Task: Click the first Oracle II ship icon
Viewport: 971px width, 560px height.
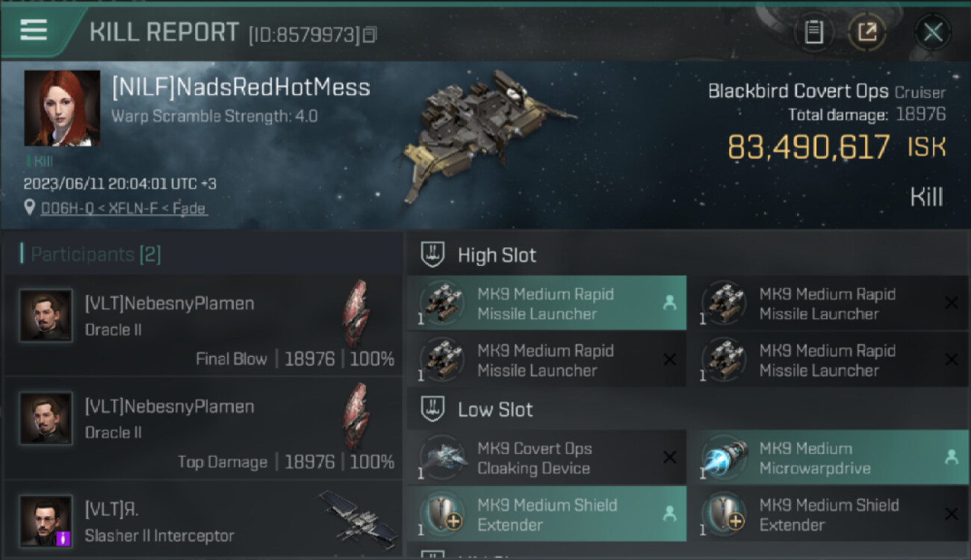Action: point(356,314)
